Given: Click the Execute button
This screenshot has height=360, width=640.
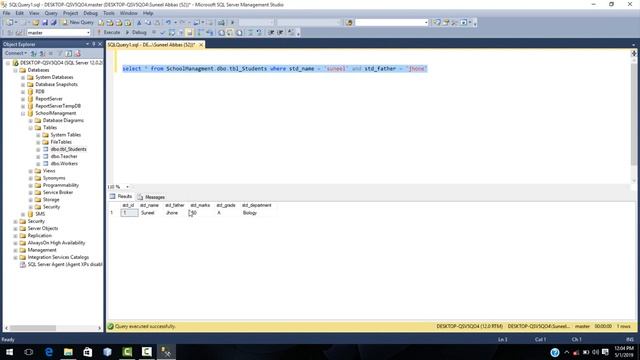Looking at the screenshot, I should [x=109, y=32].
